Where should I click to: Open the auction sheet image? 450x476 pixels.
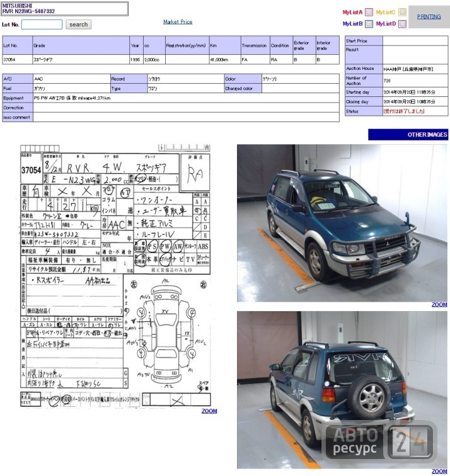pos(115,275)
